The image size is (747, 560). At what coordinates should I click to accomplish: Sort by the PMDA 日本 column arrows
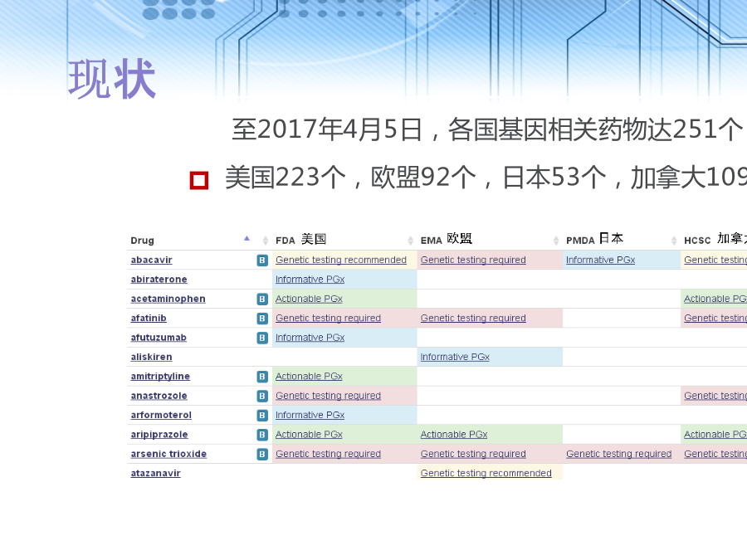coord(674,241)
